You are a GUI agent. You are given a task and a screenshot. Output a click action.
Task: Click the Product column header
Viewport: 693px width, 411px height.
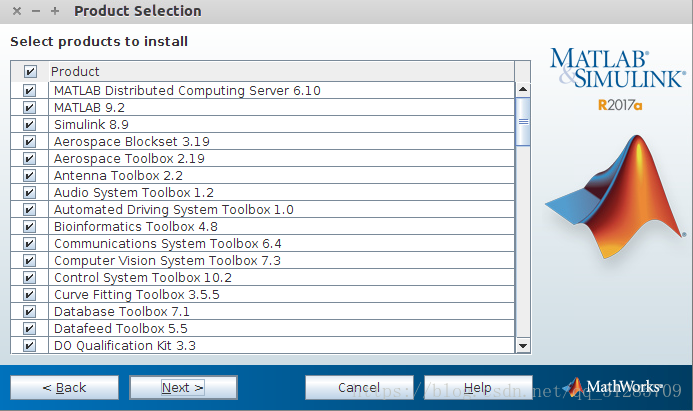tap(281, 71)
